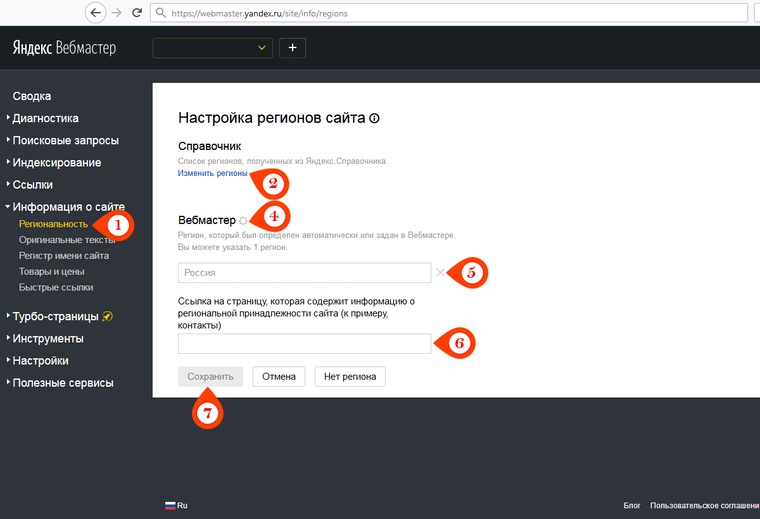Image resolution: width=760 pixels, height=519 pixels.
Task: Click the gear icon next to Вебмастер
Action: (x=243, y=220)
